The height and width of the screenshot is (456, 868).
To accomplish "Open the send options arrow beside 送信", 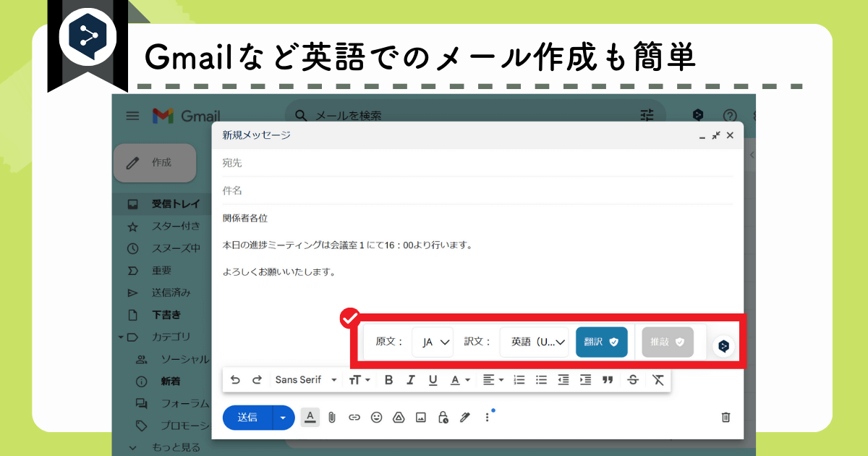I will click(283, 418).
